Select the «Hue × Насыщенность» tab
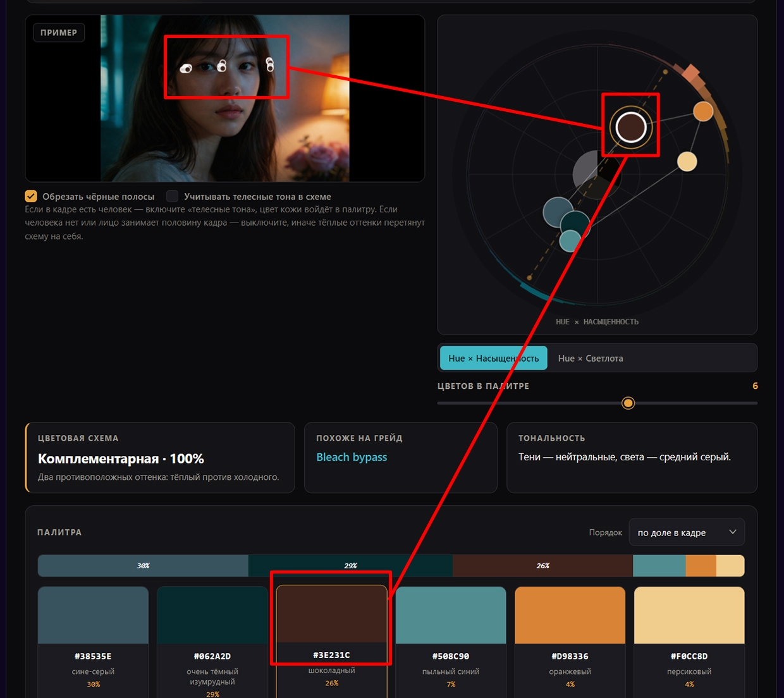This screenshot has height=698, width=784. (x=494, y=358)
